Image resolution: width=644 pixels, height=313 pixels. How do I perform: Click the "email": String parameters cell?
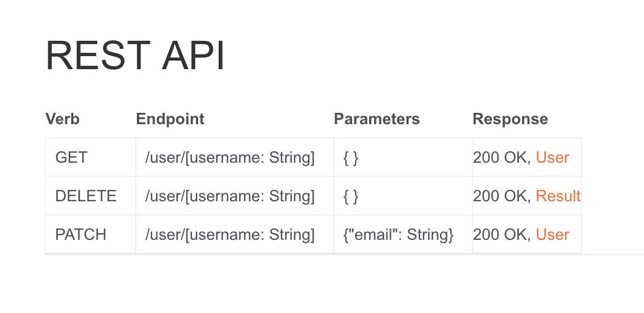pyautogui.click(x=398, y=234)
